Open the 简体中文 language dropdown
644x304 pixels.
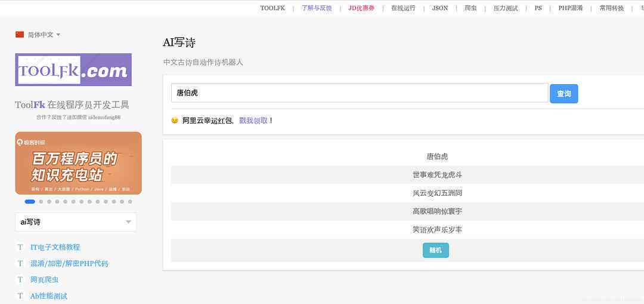point(44,35)
